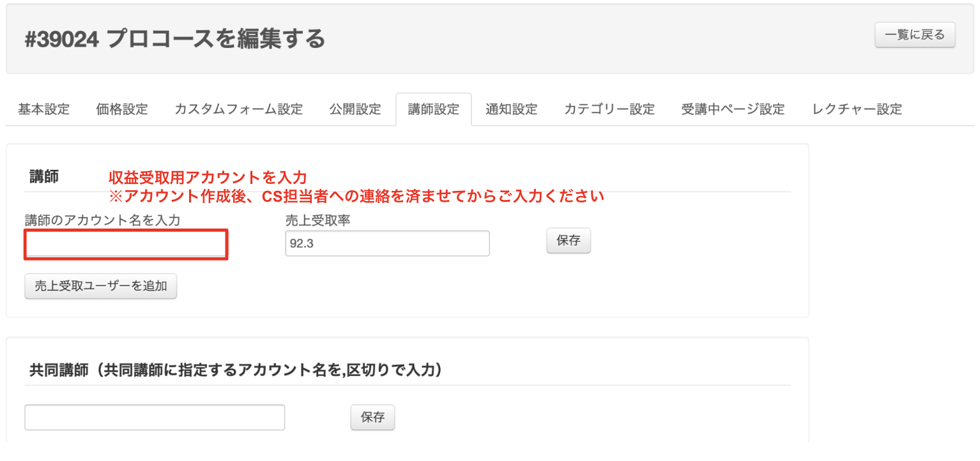Click the 講師のアカウント名を入力 label
The width and height of the screenshot is (980, 461).
point(103,220)
